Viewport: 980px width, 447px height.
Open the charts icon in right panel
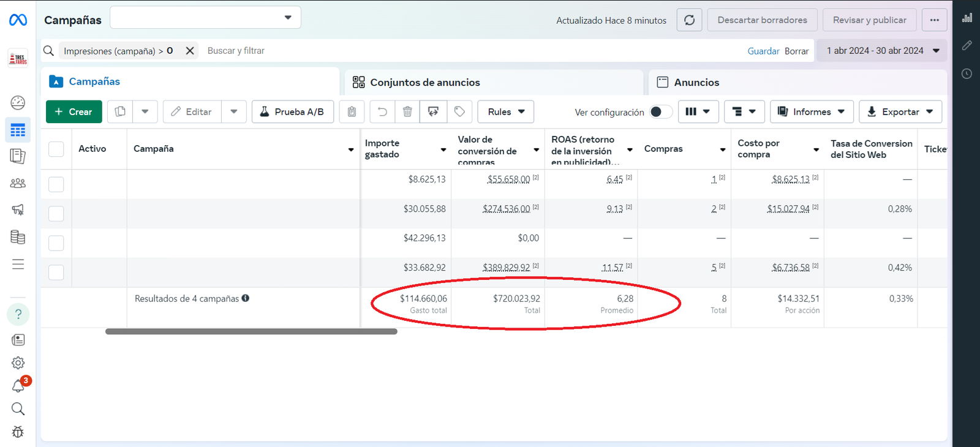point(967,18)
